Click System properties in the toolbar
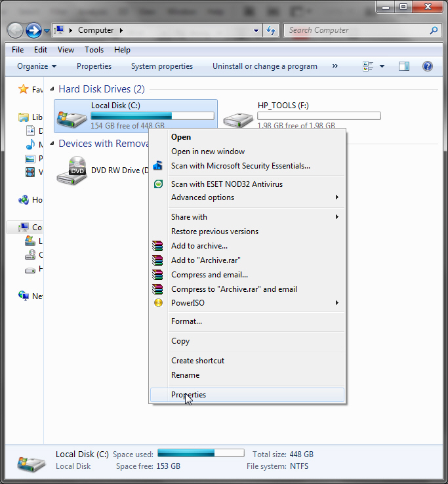 coord(162,66)
